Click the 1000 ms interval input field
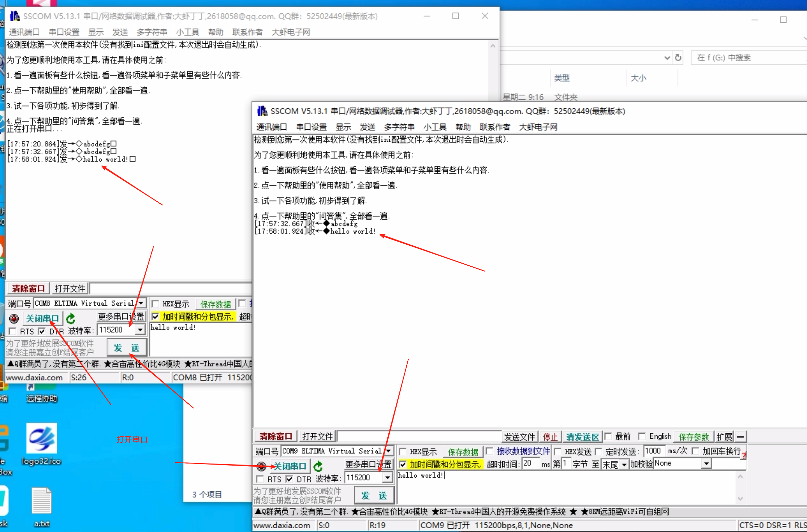 pyautogui.click(x=654, y=451)
